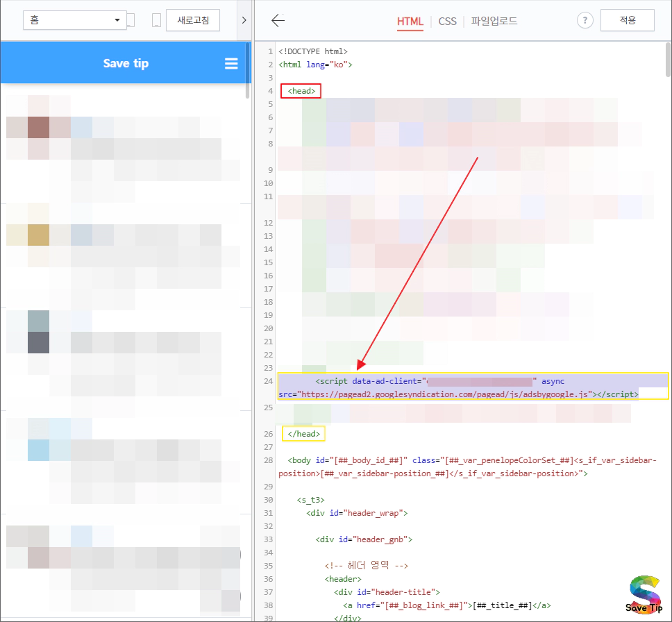
Task: Click the code editor vertical scrollbar
Action: point(668,60)
